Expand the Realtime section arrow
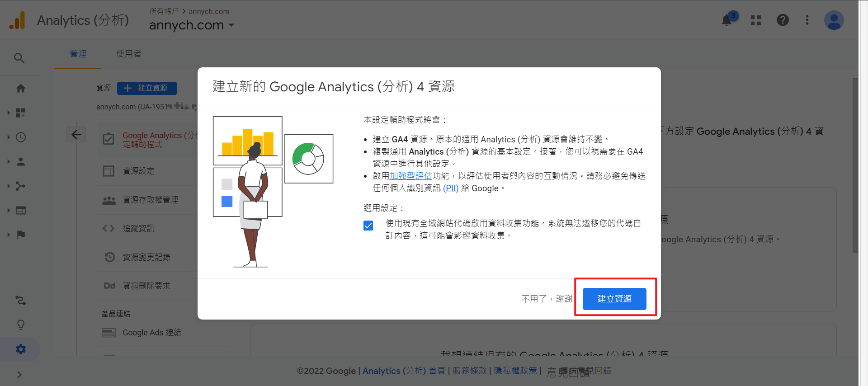This screenshot has width=868, height=386. point(8,137)
